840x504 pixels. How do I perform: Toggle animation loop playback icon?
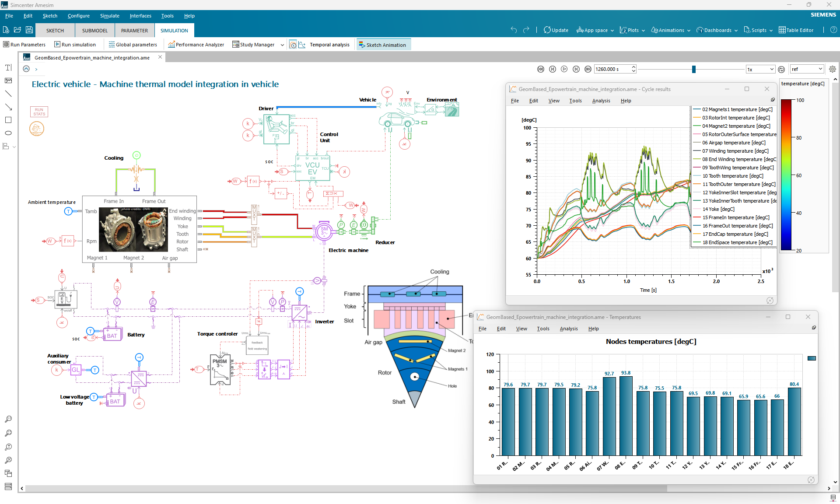click(781, 69)
